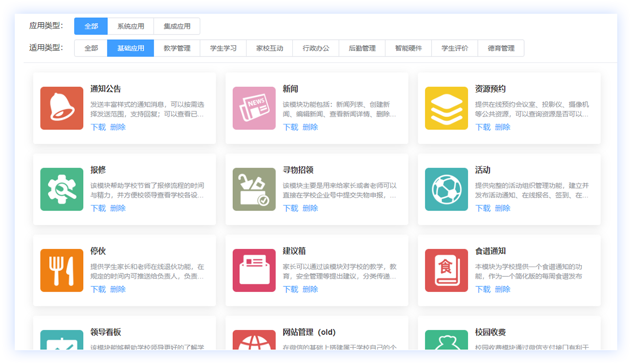Click the green gear wrench 报修 icon

coord(62,189)
